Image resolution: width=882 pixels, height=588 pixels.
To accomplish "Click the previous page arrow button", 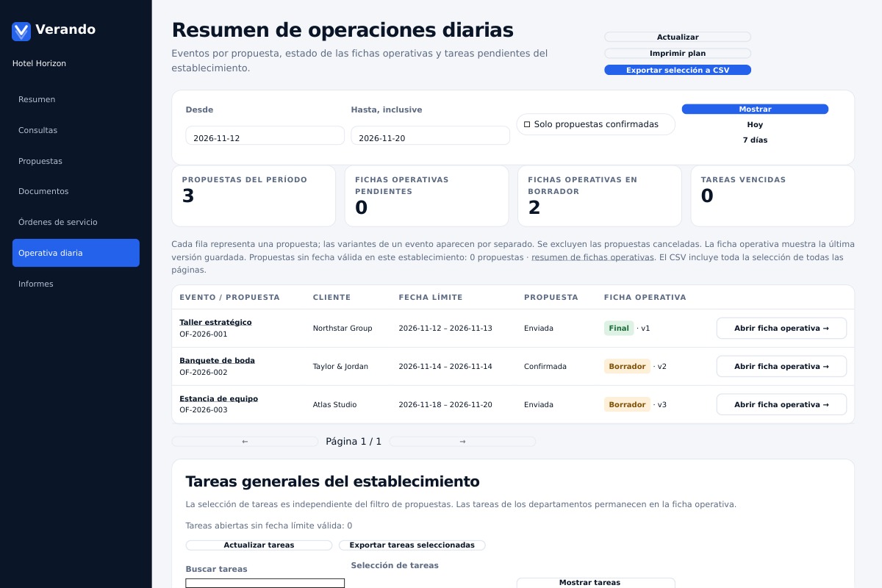I will (245, 442).
